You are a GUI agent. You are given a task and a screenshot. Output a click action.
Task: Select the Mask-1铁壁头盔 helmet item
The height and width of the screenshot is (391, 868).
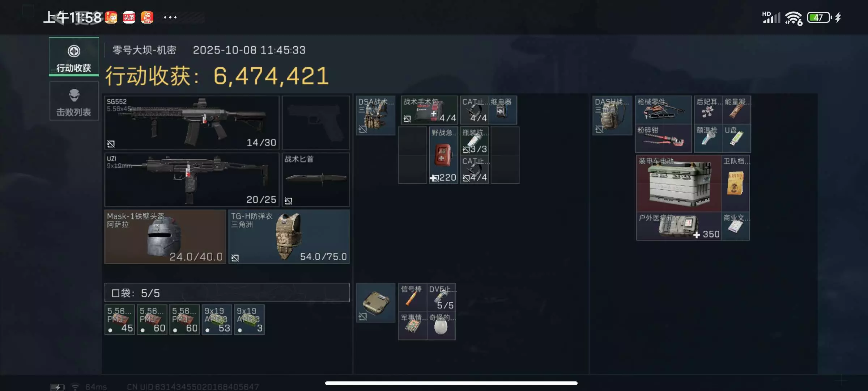click(x=165, y=236)
